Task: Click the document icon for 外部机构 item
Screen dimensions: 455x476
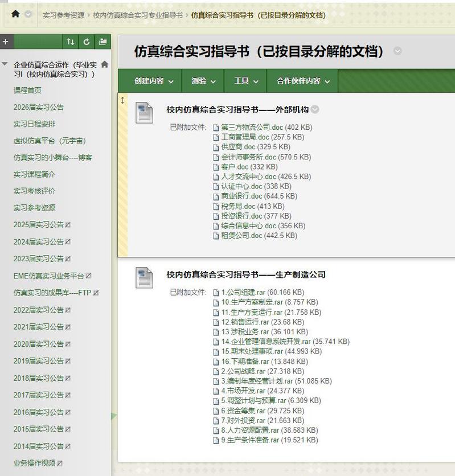Action: click(145, 112)
